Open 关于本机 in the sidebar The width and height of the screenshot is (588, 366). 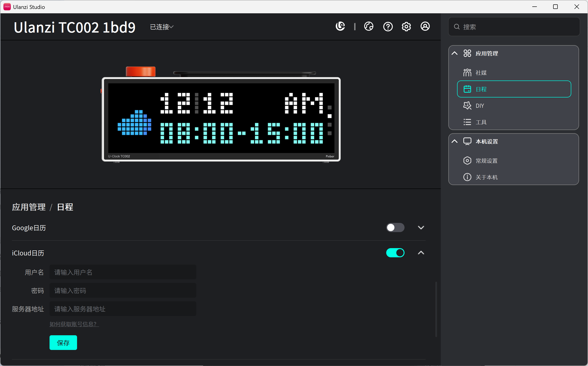pos(514,177)
